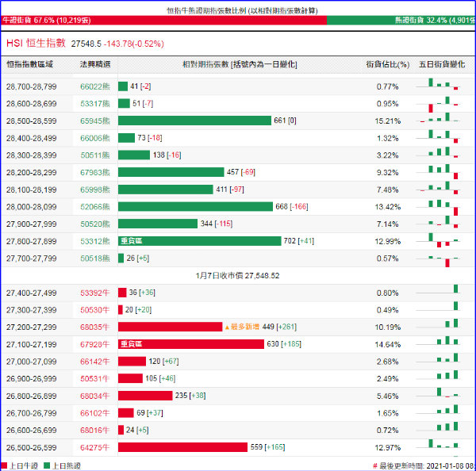The height and width of the screenshot is (471, 476).
Task: Click the HSI 恒生指數 title
Action: 36,43
